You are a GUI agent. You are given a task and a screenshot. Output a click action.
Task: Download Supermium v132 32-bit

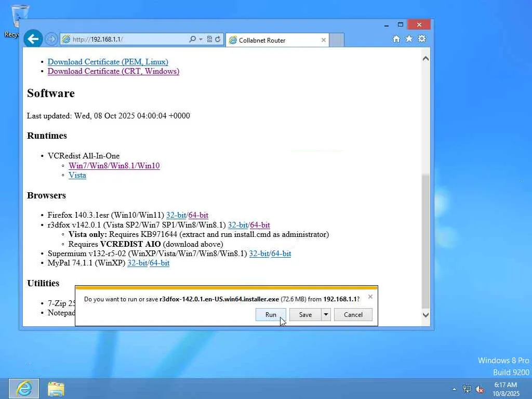coord(259,254)
